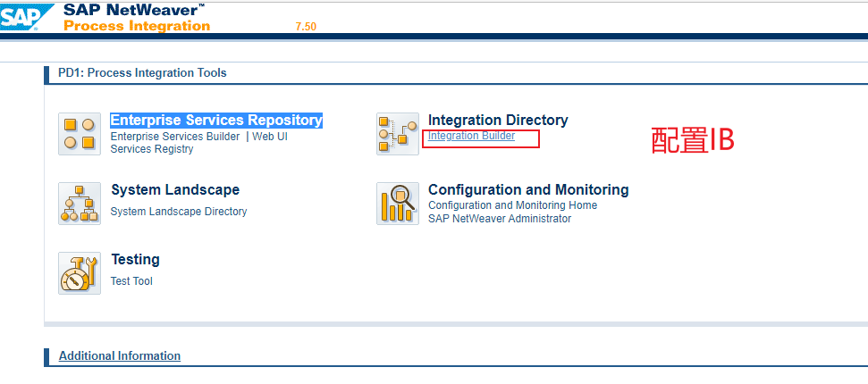This screenshot has height=384, width=868.
Task: Click the Testing heading
Action: tap(135, 259)
